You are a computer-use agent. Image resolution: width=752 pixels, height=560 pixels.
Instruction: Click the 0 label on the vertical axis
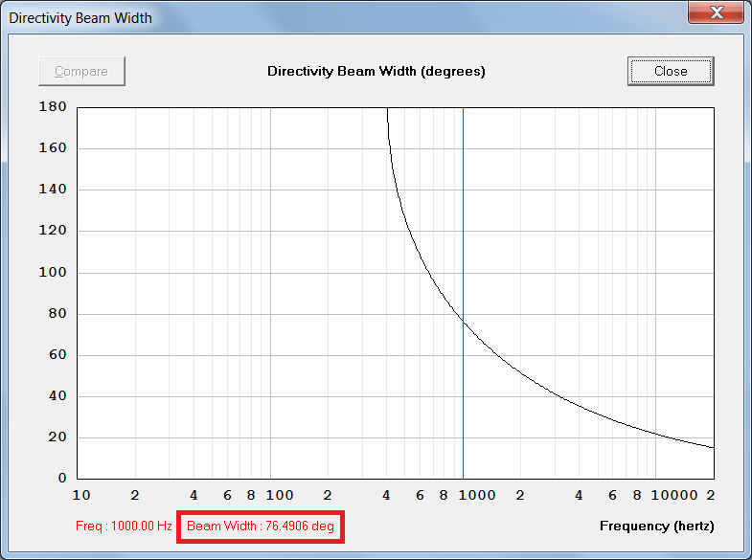coord(62,478)
